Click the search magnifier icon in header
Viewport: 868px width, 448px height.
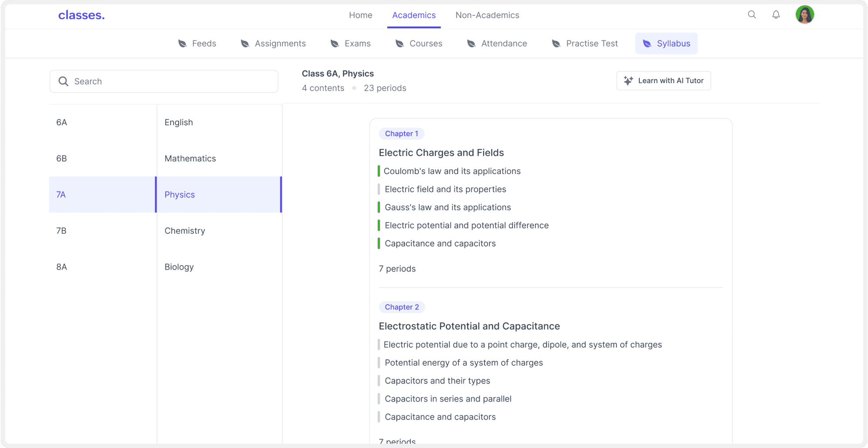(752, 15)
